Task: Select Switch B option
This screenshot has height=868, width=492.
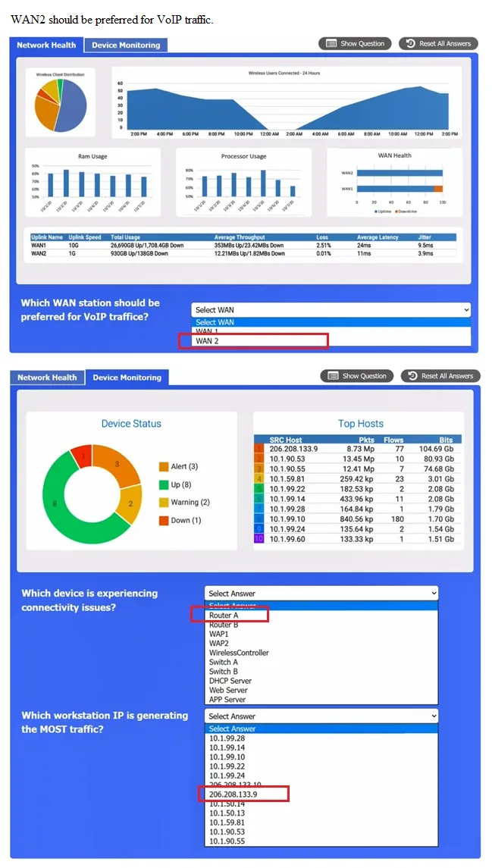Action: 321,672
